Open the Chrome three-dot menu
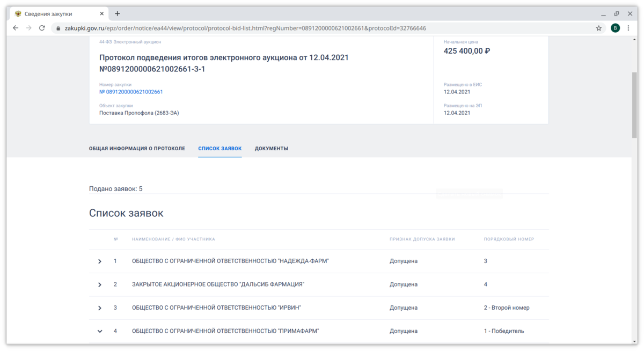This screenshot has height=351, width=644. (630, 28)
